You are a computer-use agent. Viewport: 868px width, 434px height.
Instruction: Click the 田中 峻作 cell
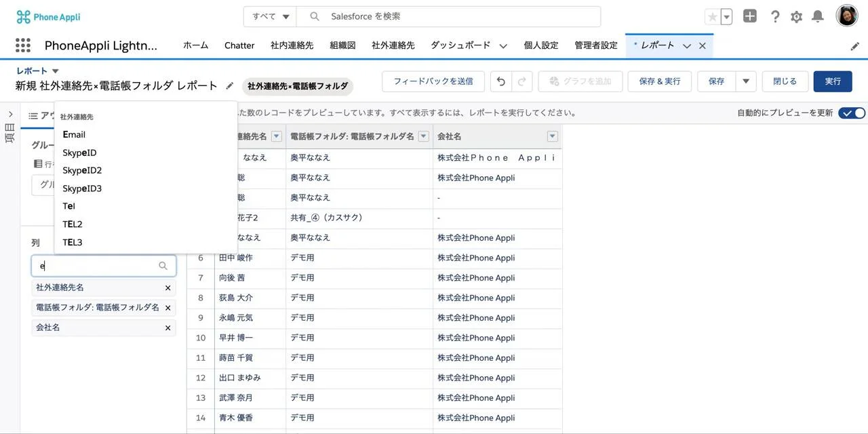(x=250, y=258)
